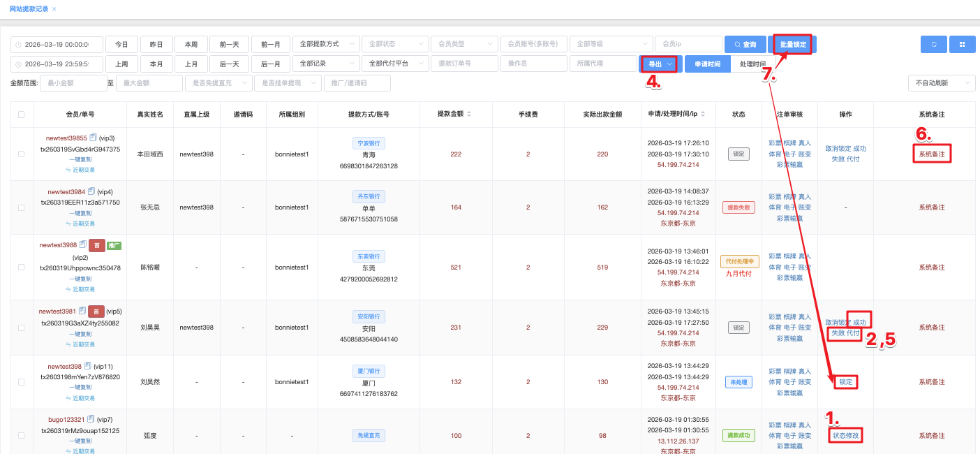Open the grid column settings icon

(962, 45)
